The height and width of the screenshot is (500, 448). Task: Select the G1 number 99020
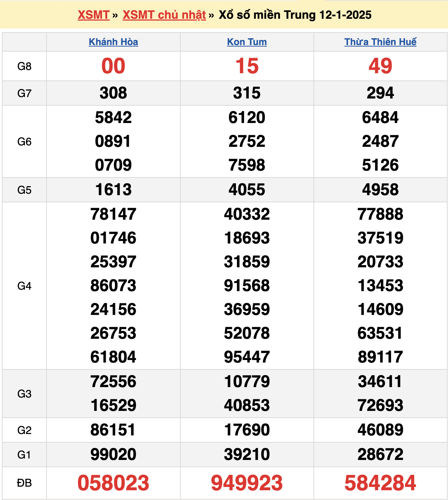point(113,455)
